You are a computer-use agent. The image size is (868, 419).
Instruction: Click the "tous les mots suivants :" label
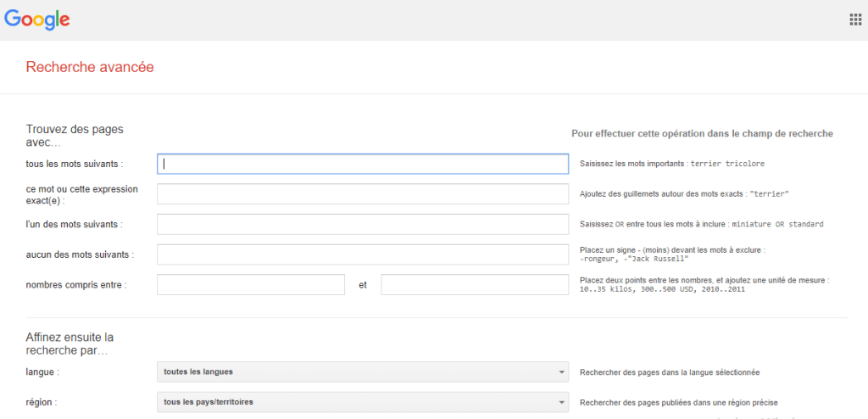[x=75, y=164]
